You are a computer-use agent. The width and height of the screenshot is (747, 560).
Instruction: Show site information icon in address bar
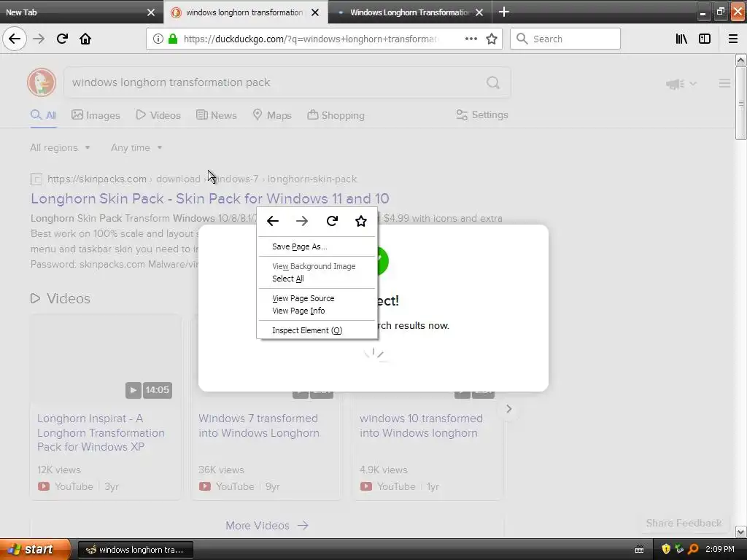pyautogui.click(x=158, y=39)
